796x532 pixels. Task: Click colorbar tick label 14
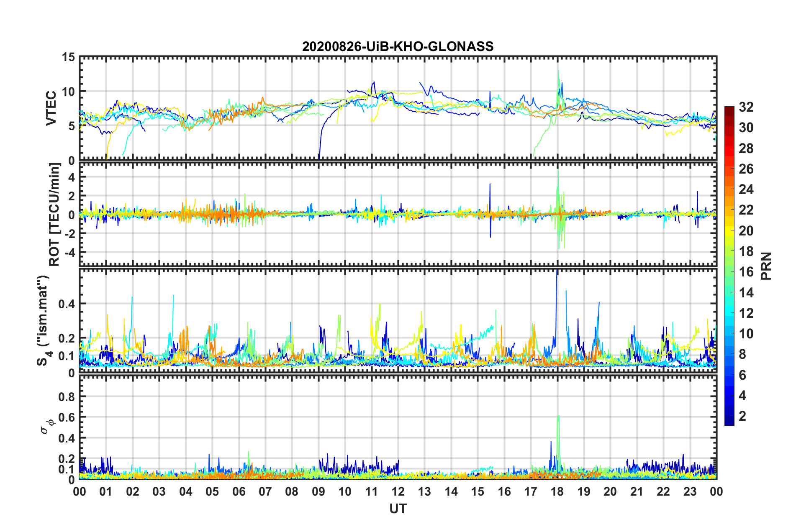click(746, 293)
